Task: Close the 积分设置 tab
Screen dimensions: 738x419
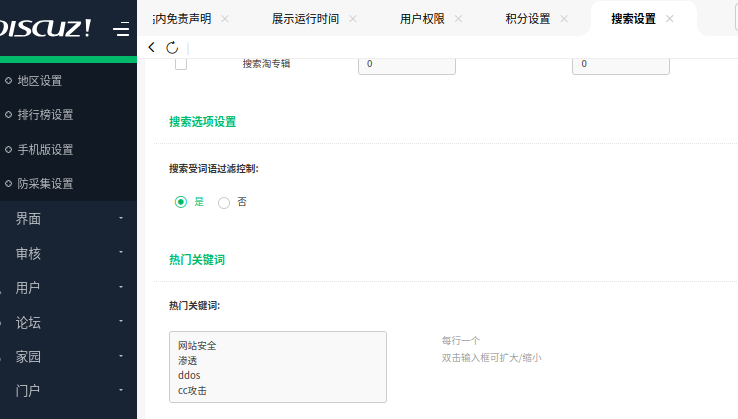Action: click(x=563, y=19)
